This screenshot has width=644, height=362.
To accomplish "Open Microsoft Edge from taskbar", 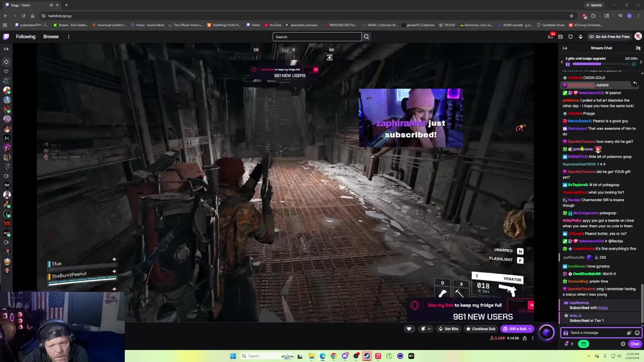I will point(323,356).
